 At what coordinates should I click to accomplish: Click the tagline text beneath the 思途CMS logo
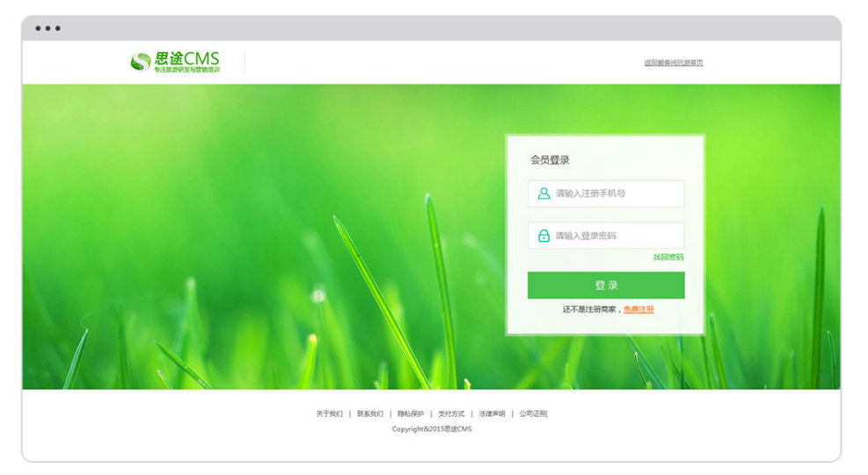click(186, 69)
